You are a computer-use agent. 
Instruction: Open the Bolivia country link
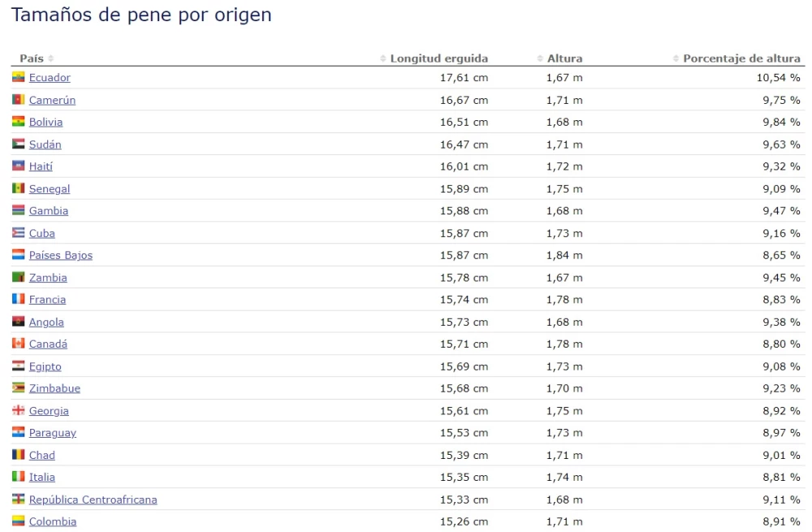tap(45, 123)
